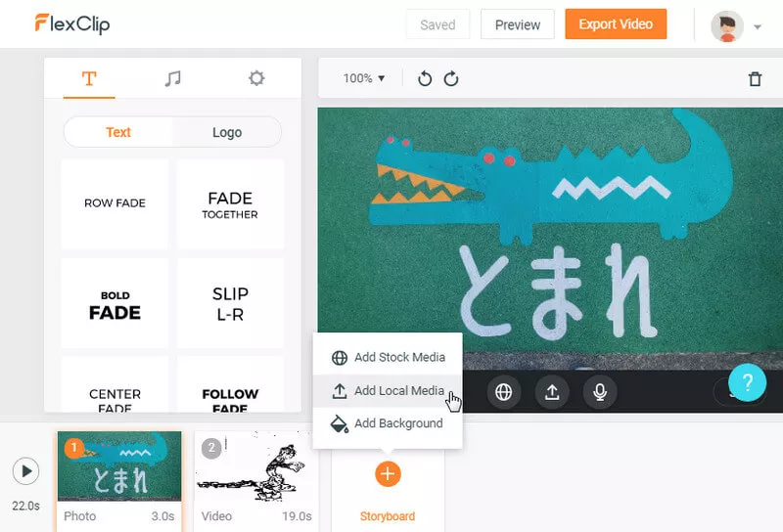Screen dimensions: 783x532
Task: Click the 22.0s total duration text
Action: [x=26, y=506]
